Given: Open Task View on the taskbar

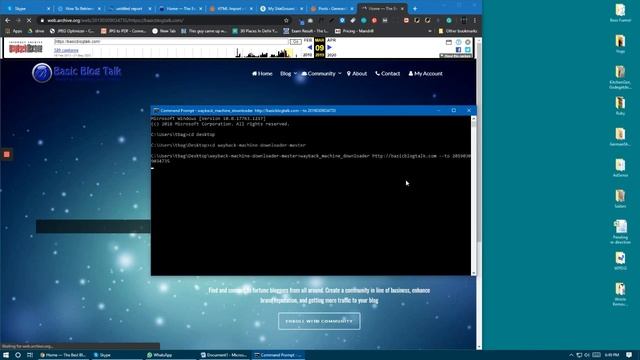Looking at the screenshot, I should click(x=30, y=355).
